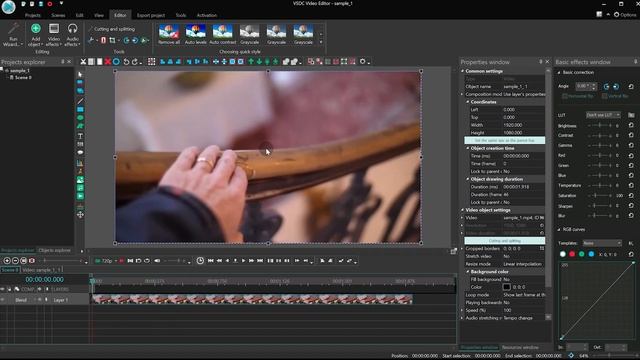Click zoom in plus on timeline toolbar
Image resolution: width=640 pixels, height=360 pixels.
point(7,260)
